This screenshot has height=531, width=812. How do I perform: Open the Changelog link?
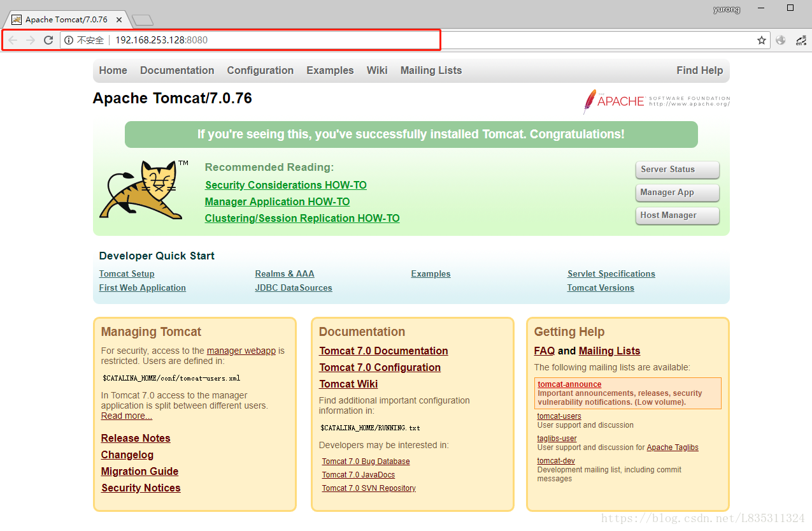point(127,455)
